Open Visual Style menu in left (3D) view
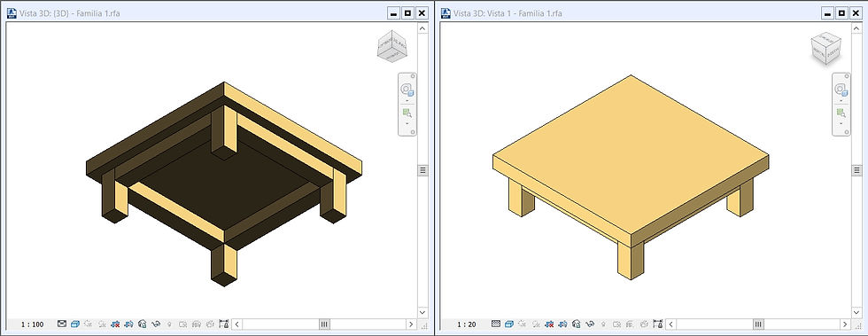This screenshot has height=336, width=868. (x=75, y=324)
